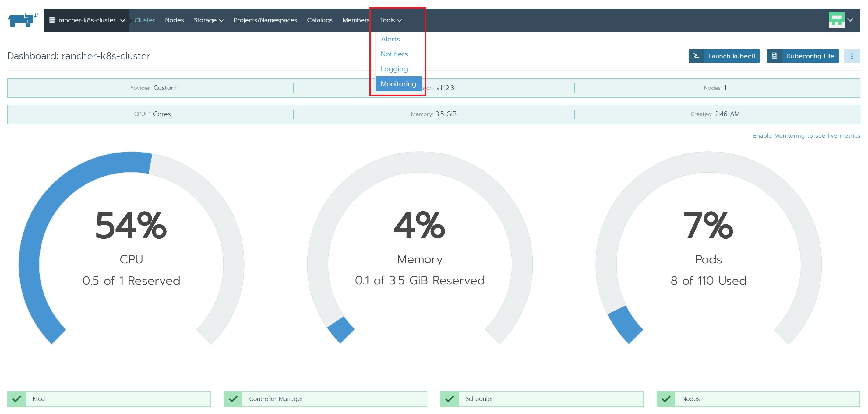The image size is (868, 414).
Task: Choose Alerts in Tools menu
Action: coord(390,39)
